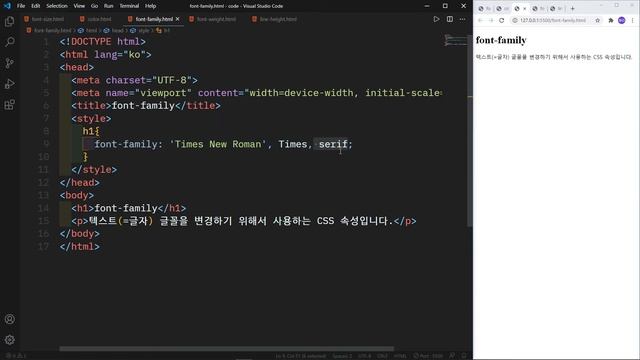640x360 pixels.
Task: Click the word 'serif' on line 9
Action: (x=333, y=144)
